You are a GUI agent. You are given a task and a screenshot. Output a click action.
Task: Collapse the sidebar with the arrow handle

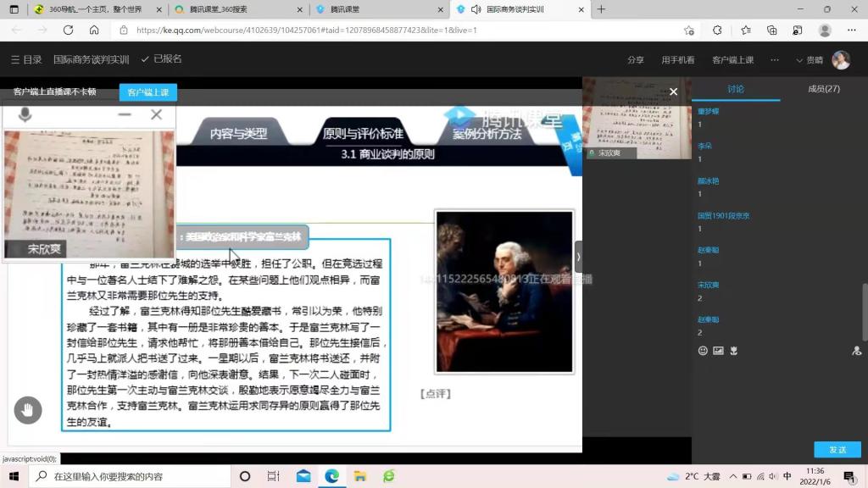pos(579,256)
